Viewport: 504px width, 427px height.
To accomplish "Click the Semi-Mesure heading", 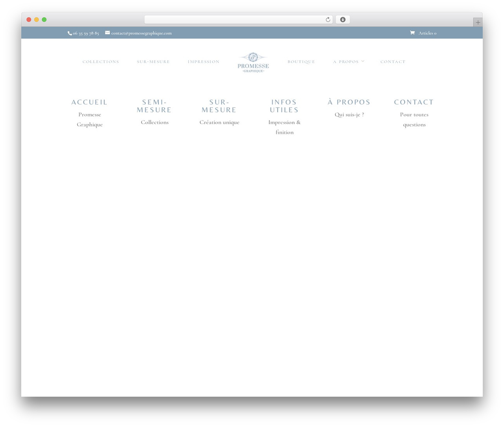I will (154, 106).
